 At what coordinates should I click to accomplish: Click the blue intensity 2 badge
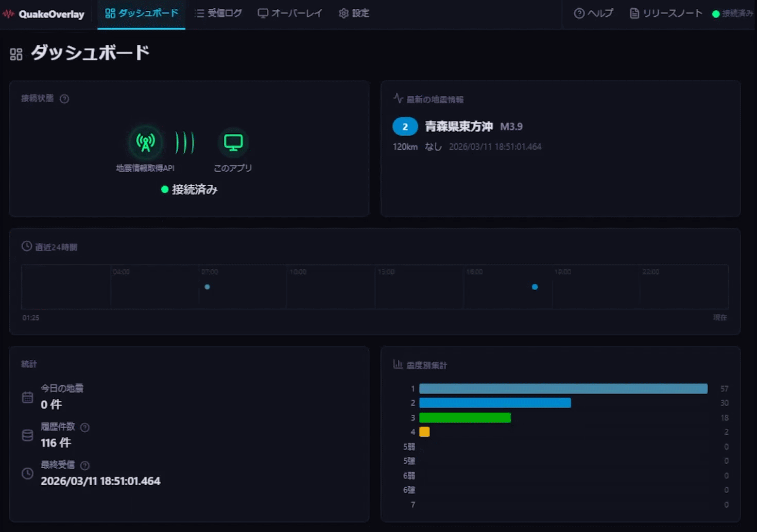[x=405, y=127]
